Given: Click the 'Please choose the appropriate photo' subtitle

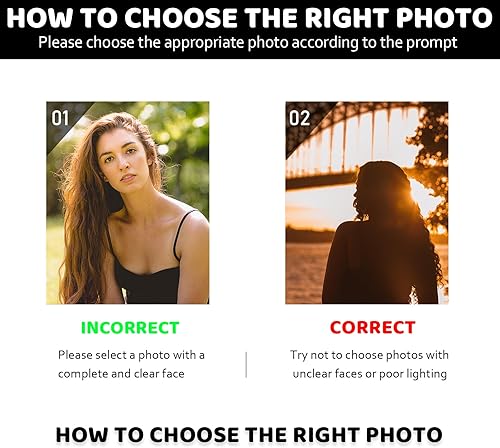Looking at the screenshot, I should [248, 43].
